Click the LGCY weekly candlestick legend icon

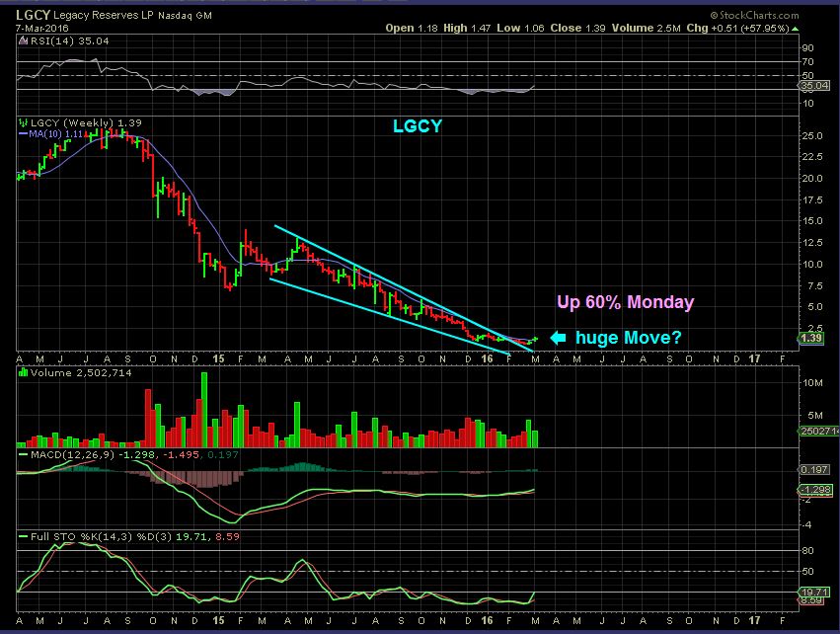(x=23, y=121)
